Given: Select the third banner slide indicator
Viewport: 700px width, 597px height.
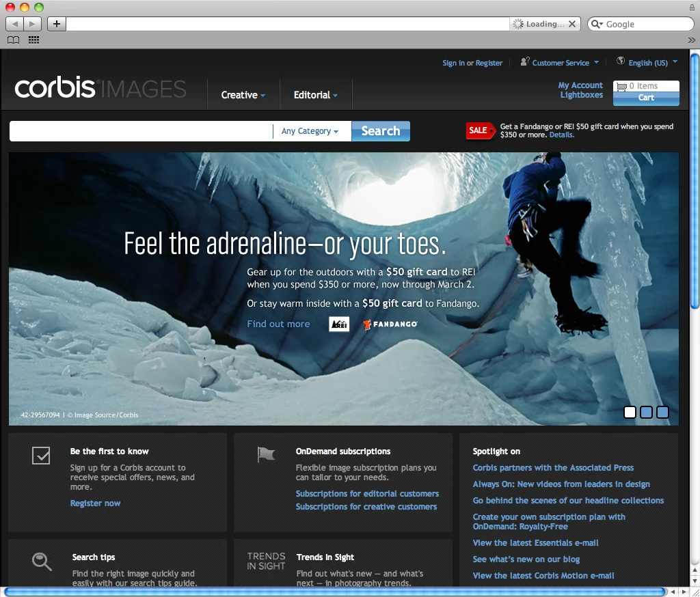Looking at the screenshot, I should pyautogui.click(x=662, y=413).
